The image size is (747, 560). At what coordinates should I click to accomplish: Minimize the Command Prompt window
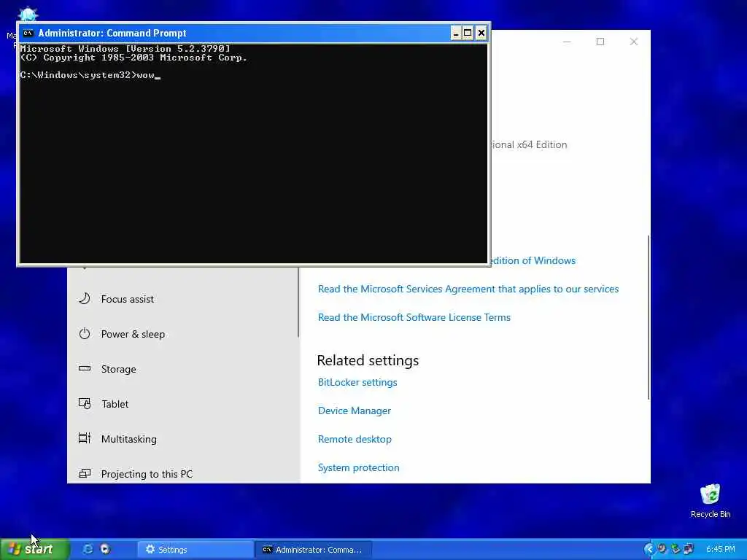(x=456, y=33)
